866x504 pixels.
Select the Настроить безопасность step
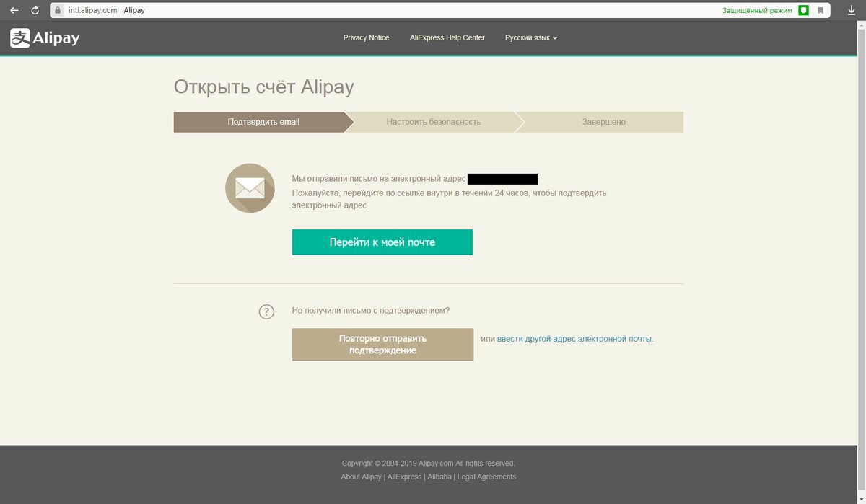pos(434,122)
